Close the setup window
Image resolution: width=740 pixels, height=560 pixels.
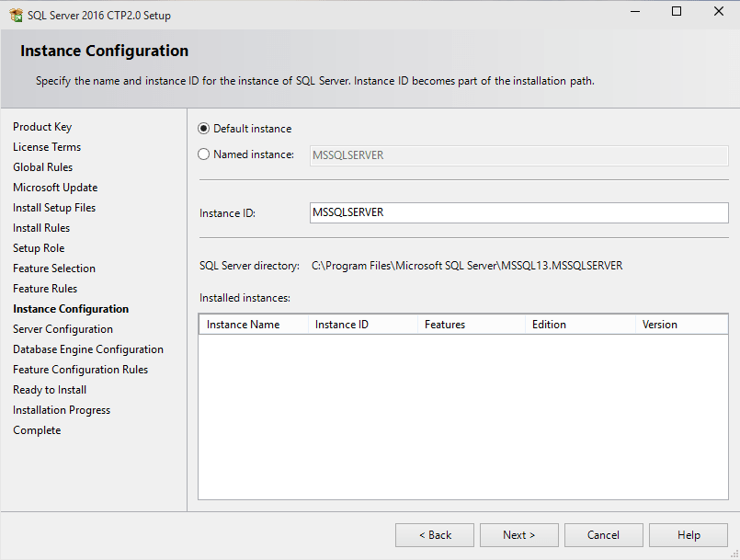[718, 11]
